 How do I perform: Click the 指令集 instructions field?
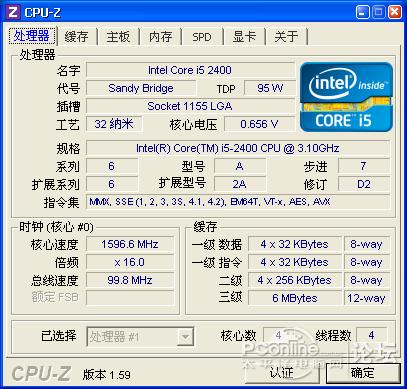(238, 202)
